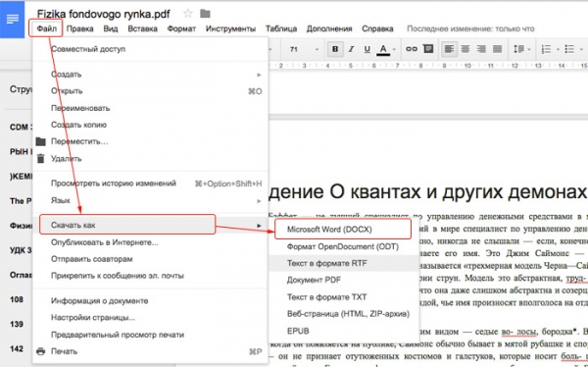Toggle underline formatting
588x367 pixels.
[x=367, y=49]
